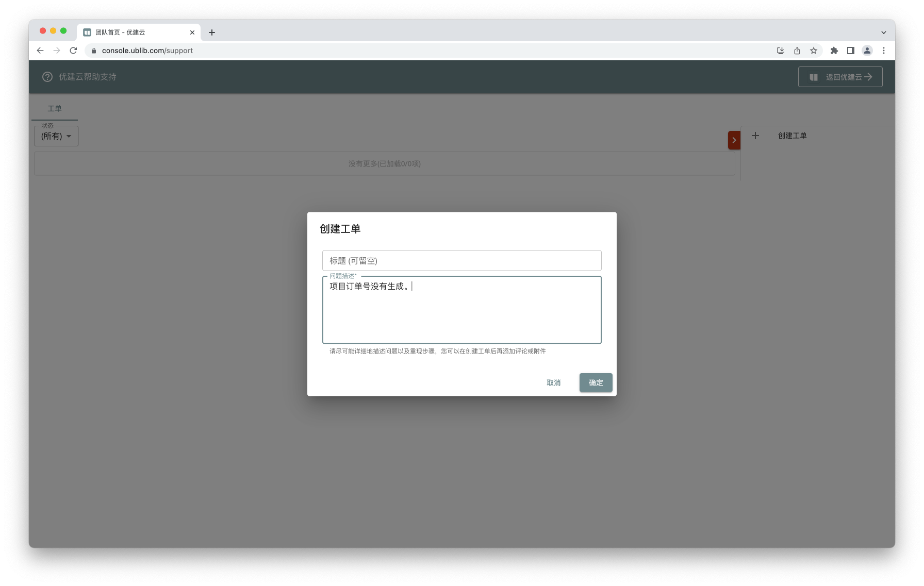Close the 团队首页 - 优建云 tab
Image resolution: width=924 pixels, height=586 pixels.
192,32
